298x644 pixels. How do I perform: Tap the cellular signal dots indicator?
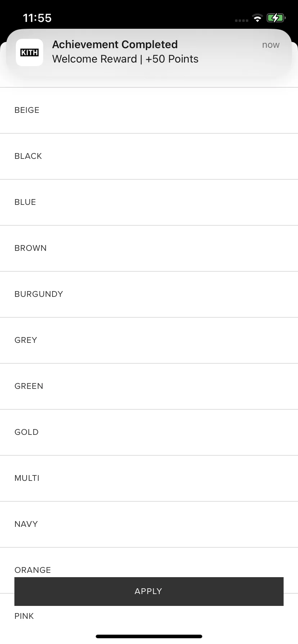241,20
